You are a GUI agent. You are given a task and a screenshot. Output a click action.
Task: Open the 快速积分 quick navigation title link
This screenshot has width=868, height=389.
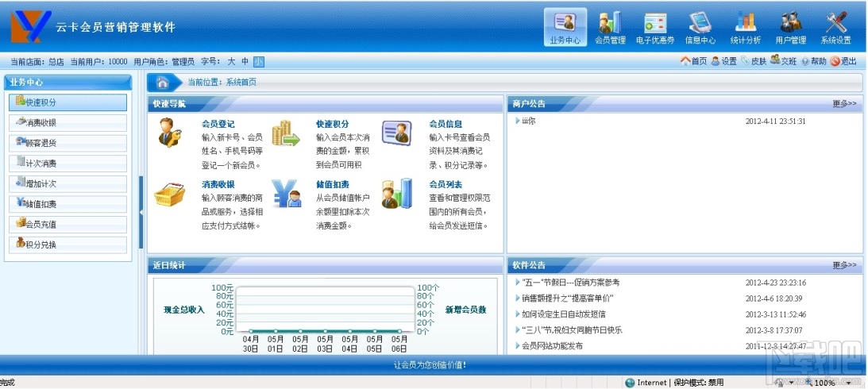pyautogui.click(x=333, y=124)
